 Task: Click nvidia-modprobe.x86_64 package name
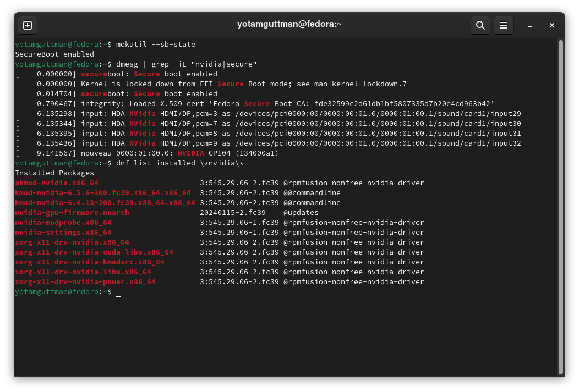[63, 223]
